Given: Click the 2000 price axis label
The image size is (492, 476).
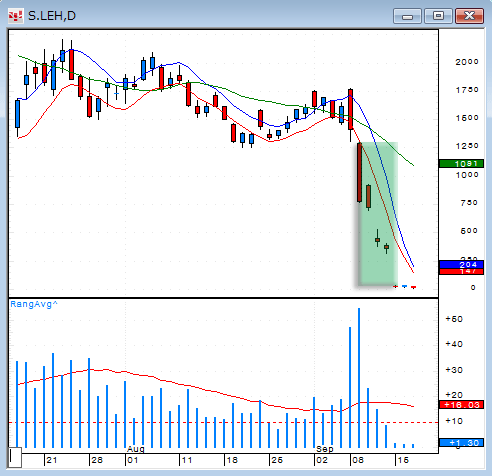Looking at the screenshot, I should click(x=467, y=62).
